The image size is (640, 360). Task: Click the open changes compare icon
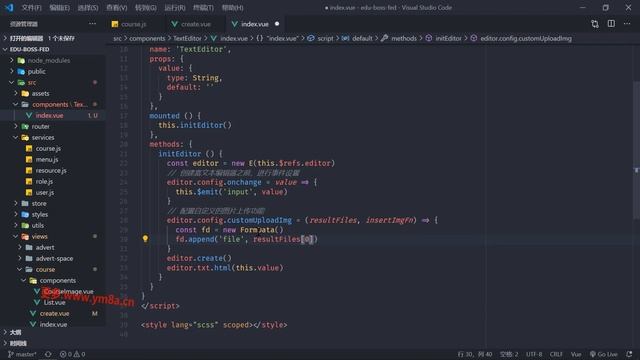pyautogui.click(x=595, y=24)
